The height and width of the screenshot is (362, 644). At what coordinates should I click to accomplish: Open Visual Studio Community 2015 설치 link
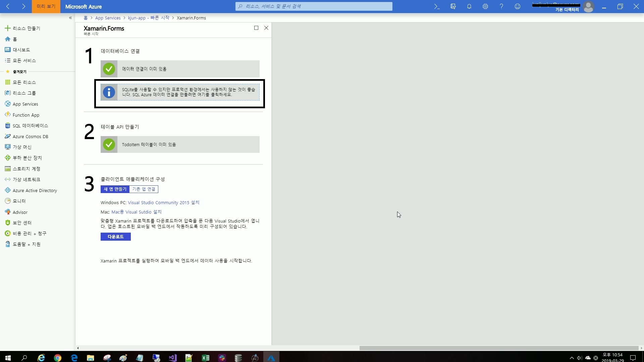pyautogui.click(x=163, y=202)
